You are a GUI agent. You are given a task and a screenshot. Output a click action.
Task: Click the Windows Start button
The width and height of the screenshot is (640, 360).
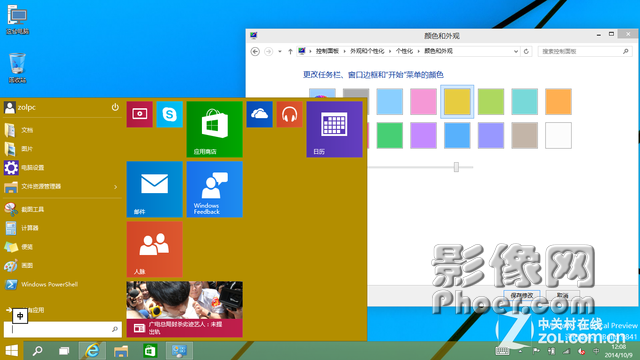point(11,351)
